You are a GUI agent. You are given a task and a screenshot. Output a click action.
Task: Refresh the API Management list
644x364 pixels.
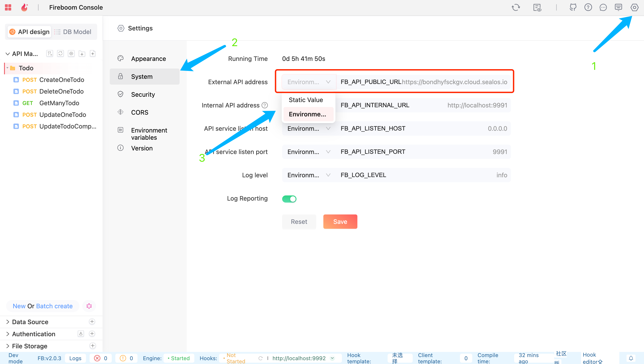point(60,54)
